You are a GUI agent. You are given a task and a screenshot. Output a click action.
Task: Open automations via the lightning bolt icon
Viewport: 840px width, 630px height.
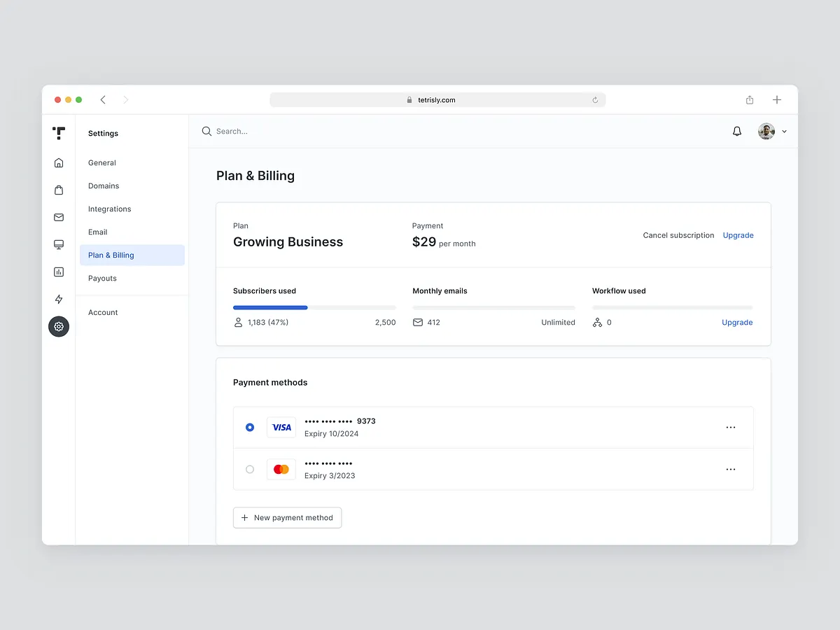(x=59, y=299)
